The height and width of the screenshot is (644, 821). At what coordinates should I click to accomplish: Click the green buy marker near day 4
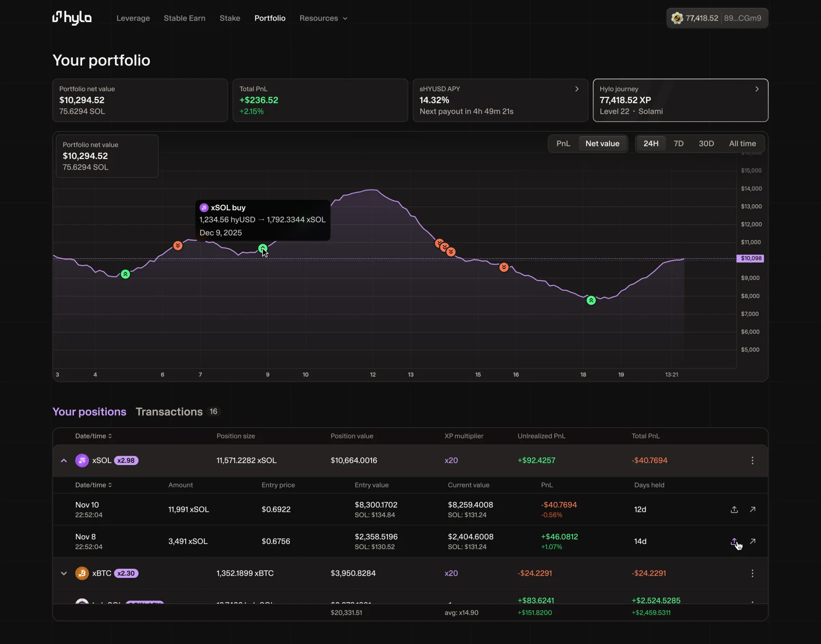(125, 274)
